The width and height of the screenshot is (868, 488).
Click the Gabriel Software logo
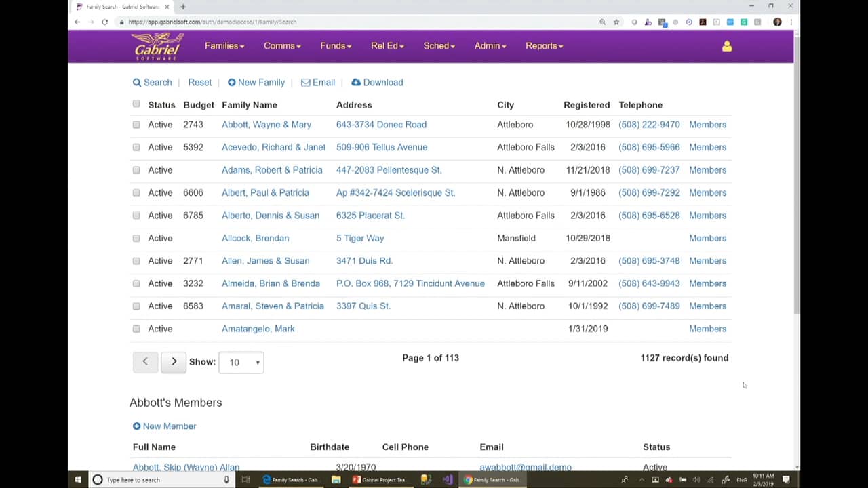157,45
